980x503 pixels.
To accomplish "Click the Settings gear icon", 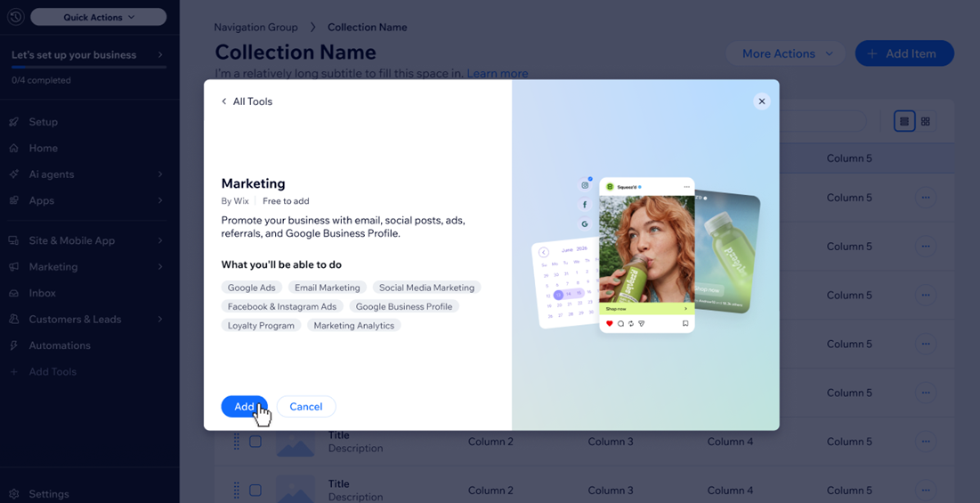I will tap(13, 493).
